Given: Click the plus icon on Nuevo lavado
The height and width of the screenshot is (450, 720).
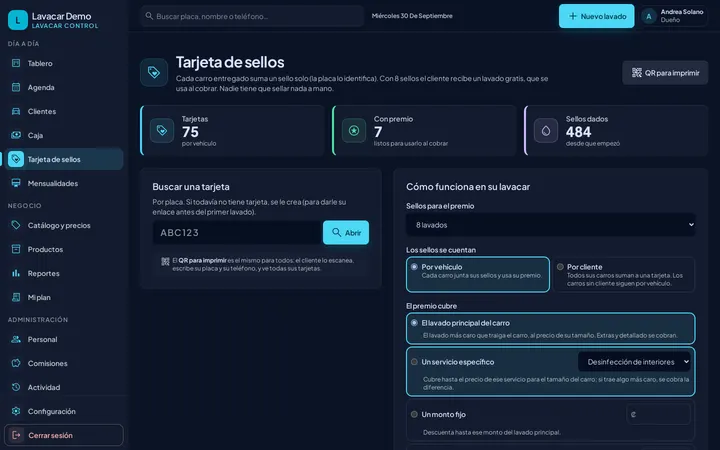Looking at the screenshot, I should coord(573,16).
